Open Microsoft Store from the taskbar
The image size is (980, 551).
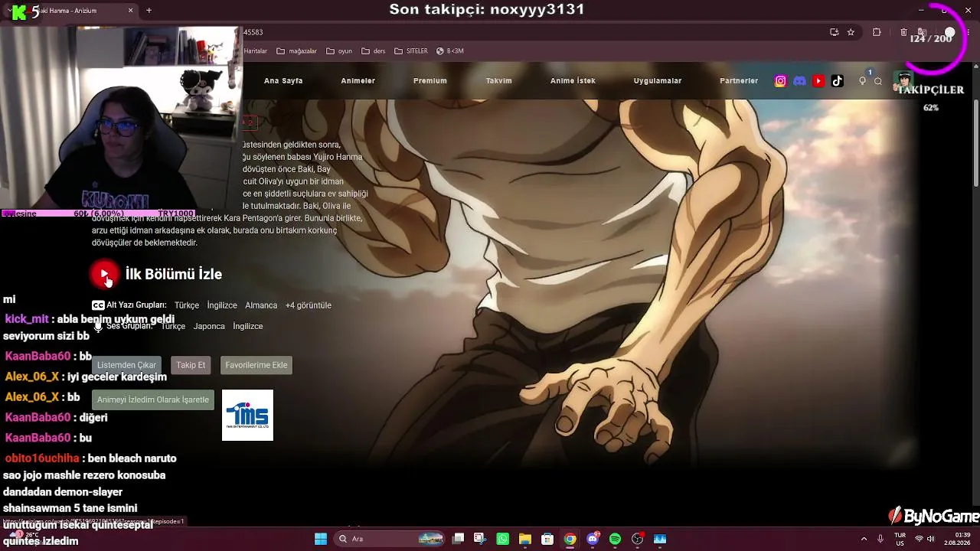click(x=547, y=539)
